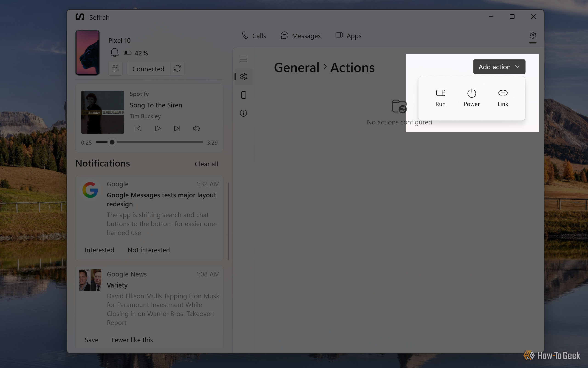The width and height of the screenshot is (588, 368).
Task: Click the 'Variety' notification title
Action: pyautogui.click(x=117, y=285)
